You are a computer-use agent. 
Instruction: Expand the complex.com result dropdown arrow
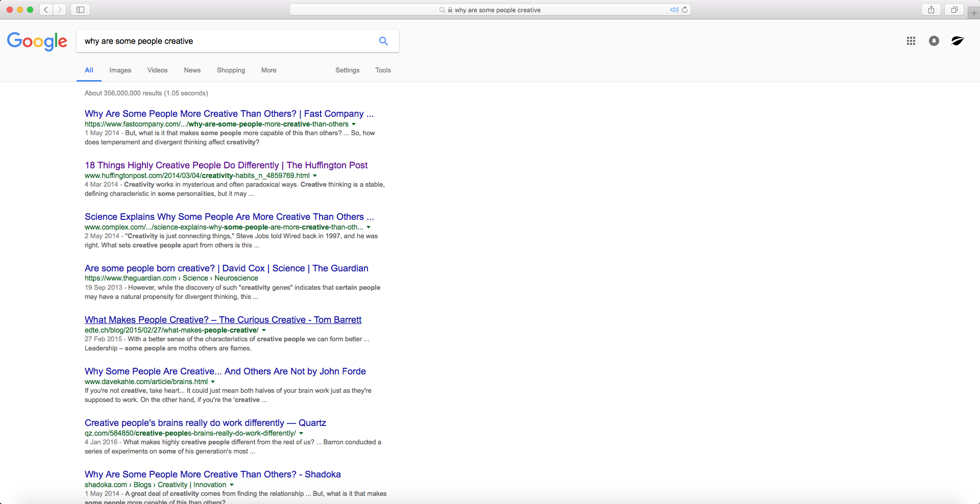[369, 228]
